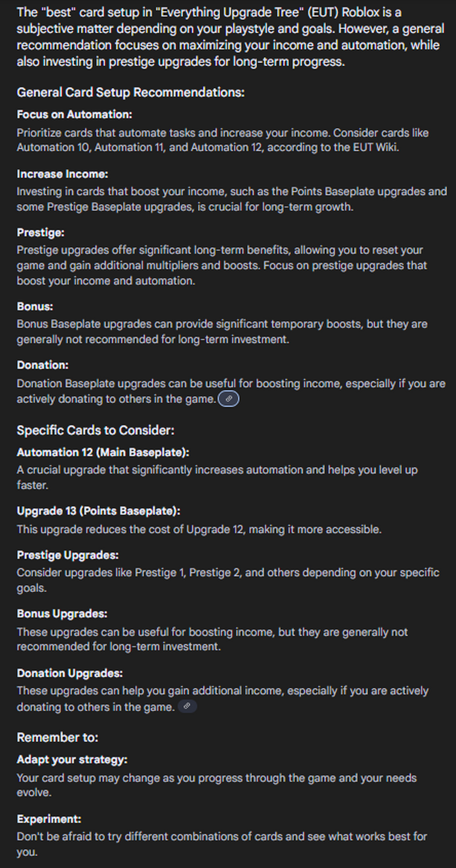This screenshot has width=456, height=868.
Task: Click the 'Specific Cards to Consider:' heading
Action: [x=95, y=431]
